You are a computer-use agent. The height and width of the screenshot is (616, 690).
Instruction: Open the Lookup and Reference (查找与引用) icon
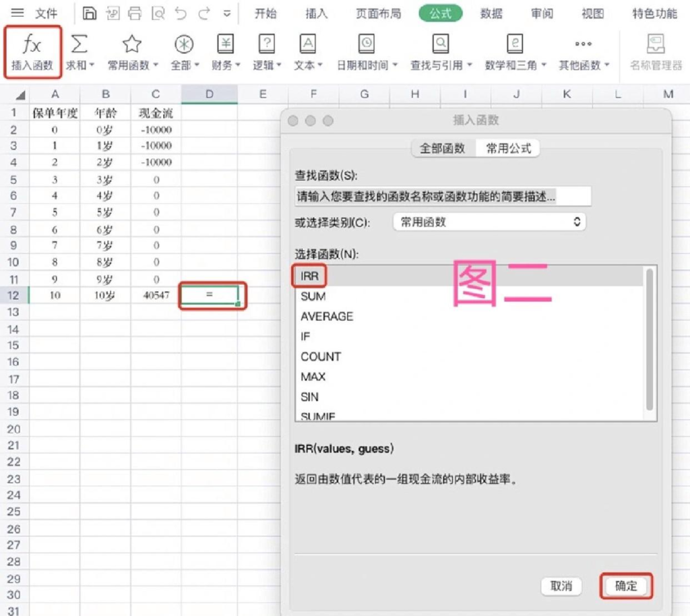440,44
